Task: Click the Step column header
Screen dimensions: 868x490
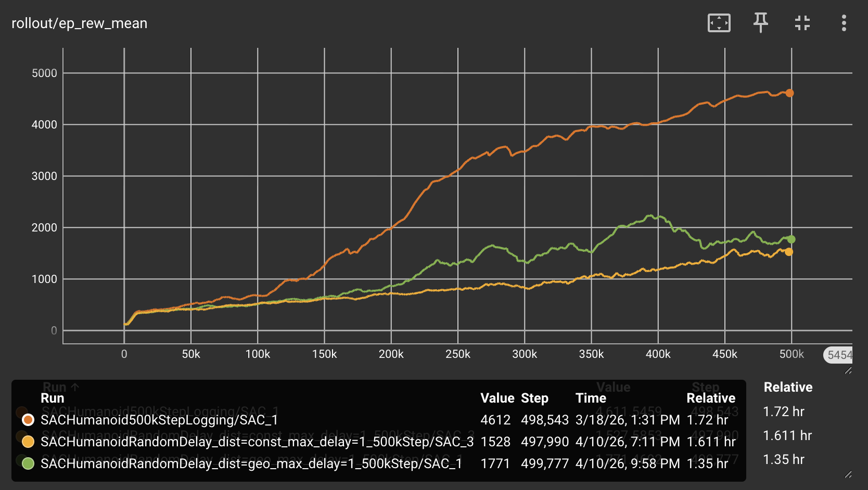Action: [534, 398]
